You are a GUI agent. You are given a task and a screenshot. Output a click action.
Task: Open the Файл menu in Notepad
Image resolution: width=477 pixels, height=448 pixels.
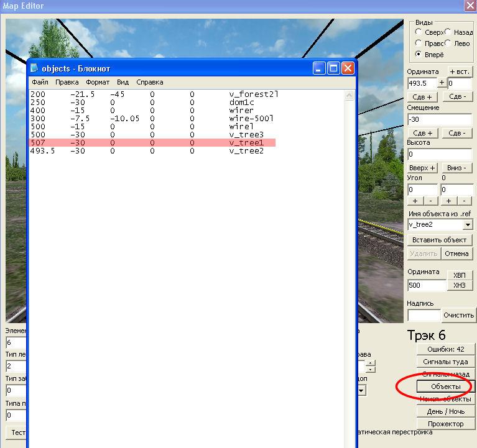pos(40,82)
